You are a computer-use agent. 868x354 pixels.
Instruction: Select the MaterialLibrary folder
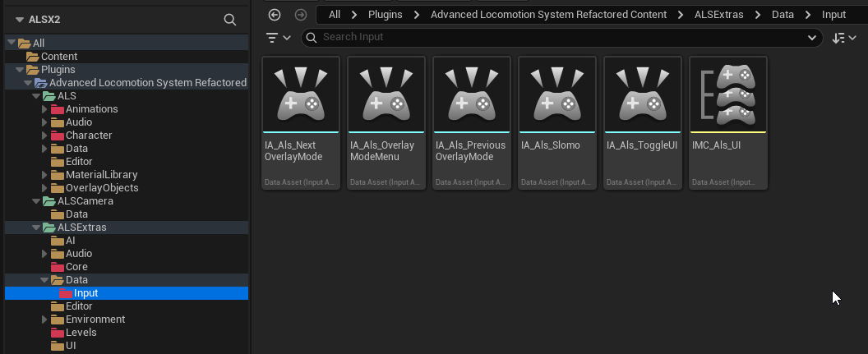click(x=101, y=175)
